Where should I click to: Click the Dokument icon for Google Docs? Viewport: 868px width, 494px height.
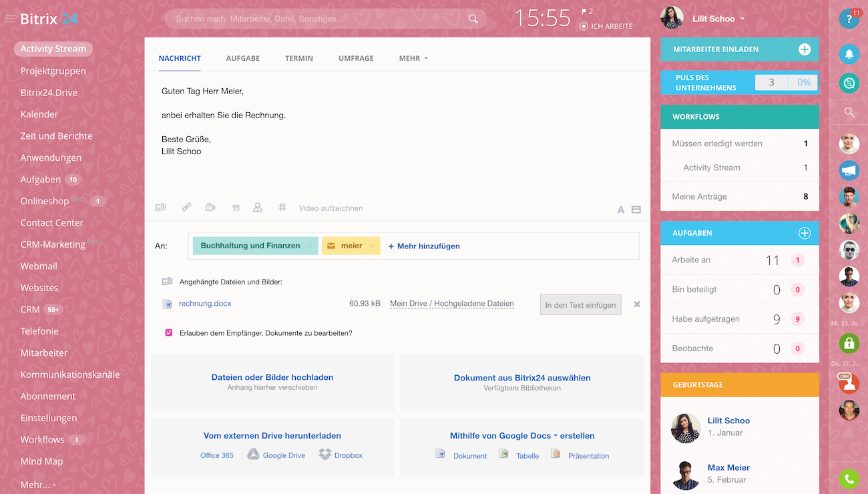click(441, 454)
